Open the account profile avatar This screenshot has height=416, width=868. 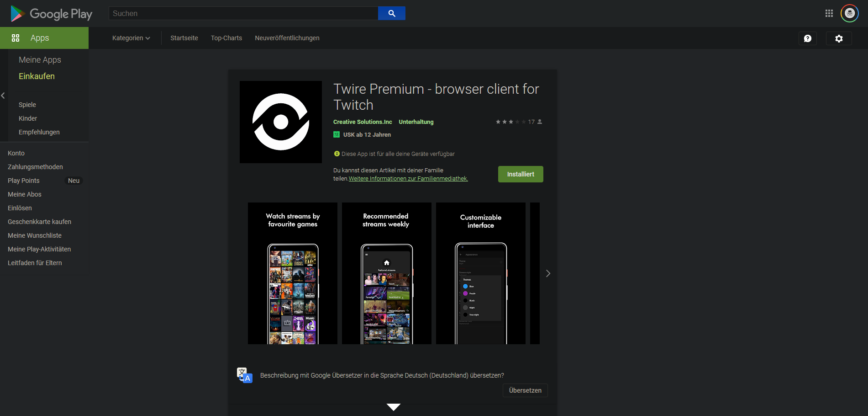[x=849, y=13]
